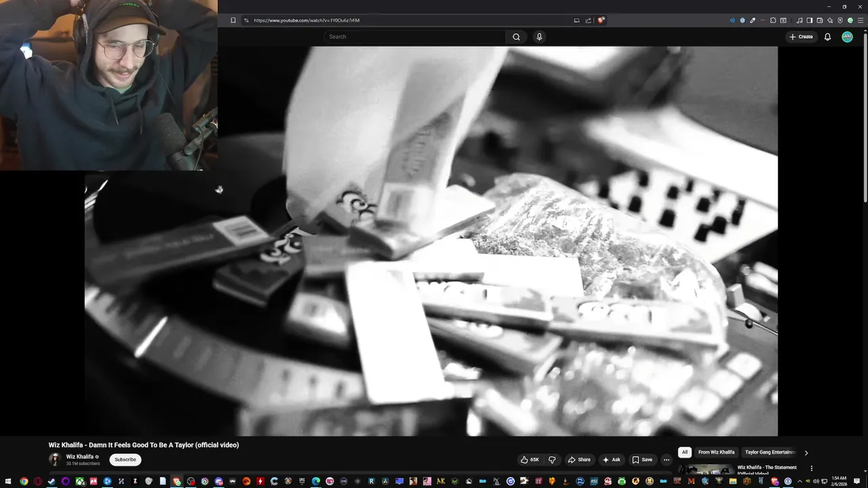The height and width of the screenshot is (488, 868).
Task: Save video to playlist
Action: click(x=642, y=460)
